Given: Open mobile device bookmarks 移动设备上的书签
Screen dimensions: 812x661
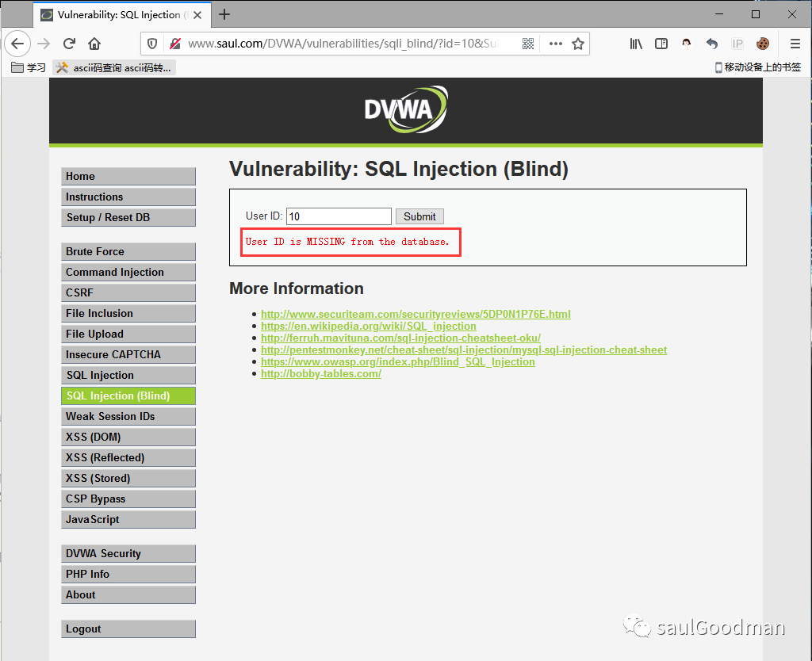Looking at the screenshot, I should 757,67.
